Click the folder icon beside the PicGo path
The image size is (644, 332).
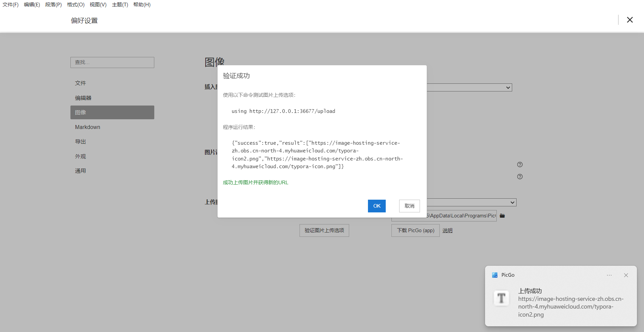[502, 216]
